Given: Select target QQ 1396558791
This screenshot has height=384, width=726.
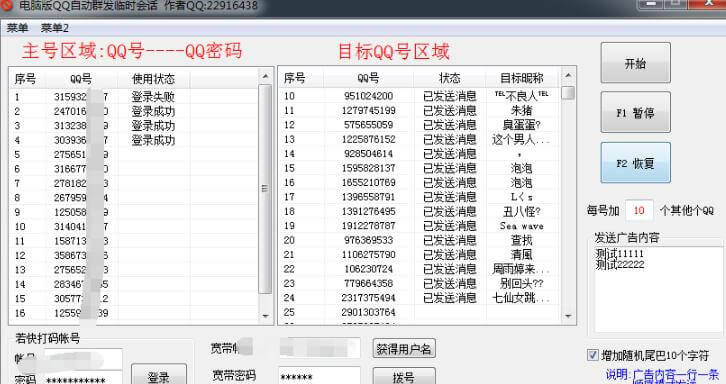Looking at the screenshot, I should pyautogui.click(x=369, y=197).
